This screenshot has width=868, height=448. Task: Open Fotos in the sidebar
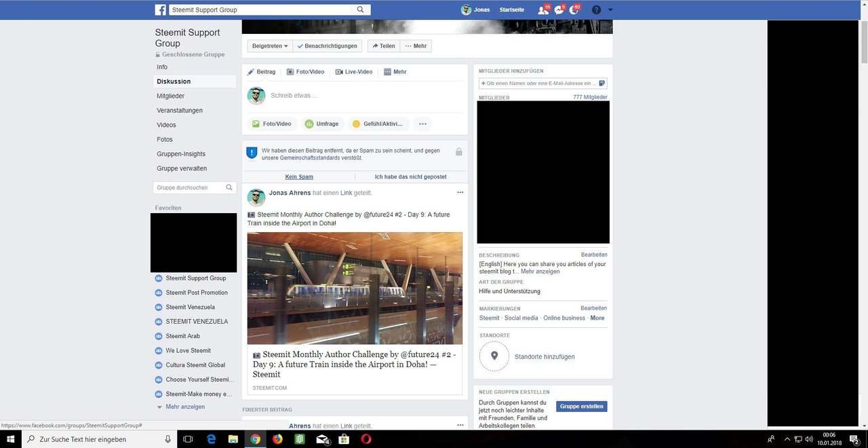coord(165,140)
